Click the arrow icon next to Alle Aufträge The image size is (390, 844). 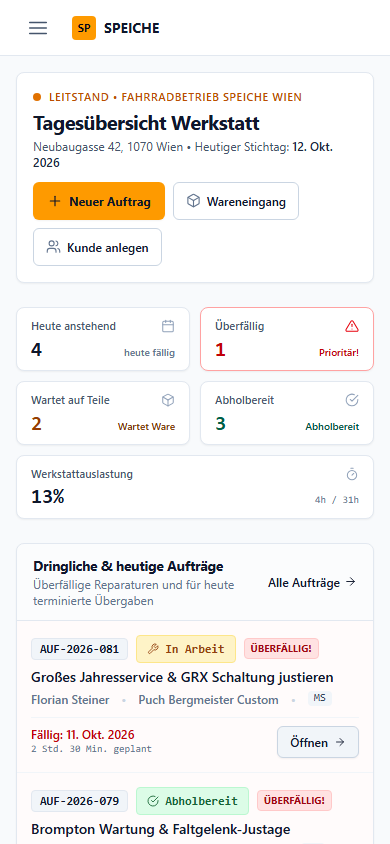point(351,582)
